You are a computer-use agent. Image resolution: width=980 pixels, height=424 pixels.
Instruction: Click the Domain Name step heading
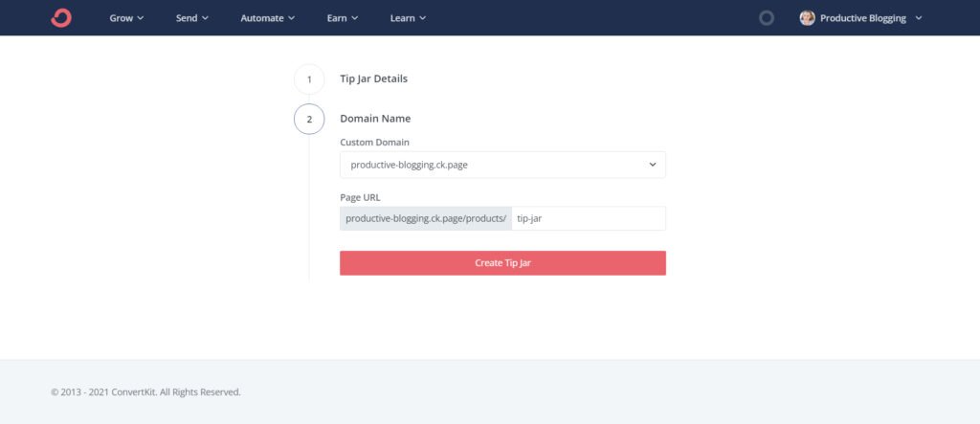(x=375, y=118)
